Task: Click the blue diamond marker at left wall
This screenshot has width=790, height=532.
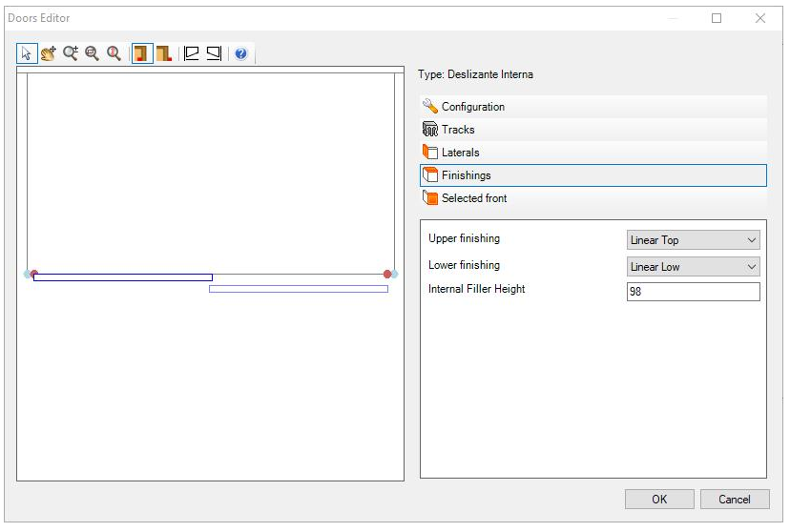Action: click(x=27, y=274)
